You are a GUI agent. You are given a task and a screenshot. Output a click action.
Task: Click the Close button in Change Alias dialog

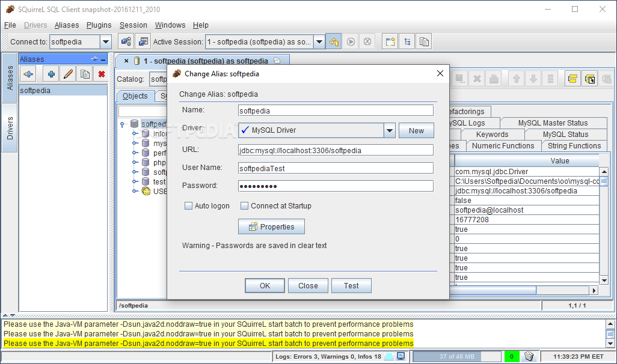pos(308,286)
